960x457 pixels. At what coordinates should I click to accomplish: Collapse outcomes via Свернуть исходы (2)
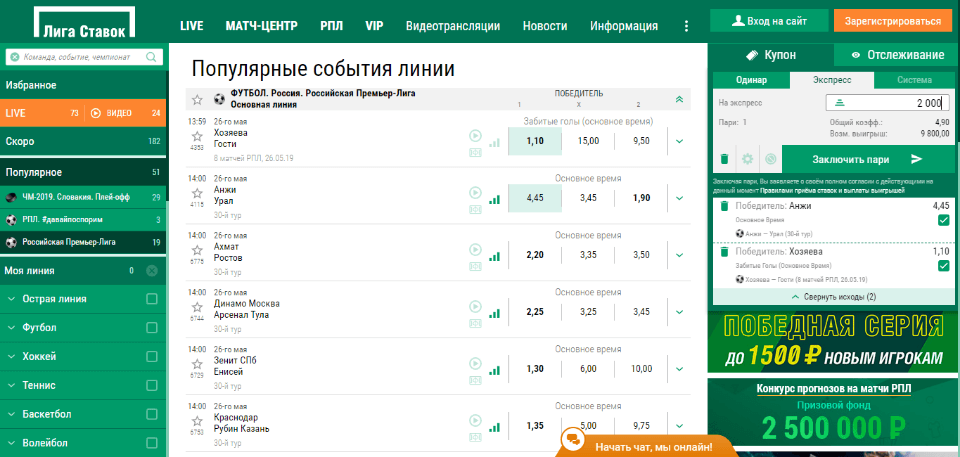[833, 297]
